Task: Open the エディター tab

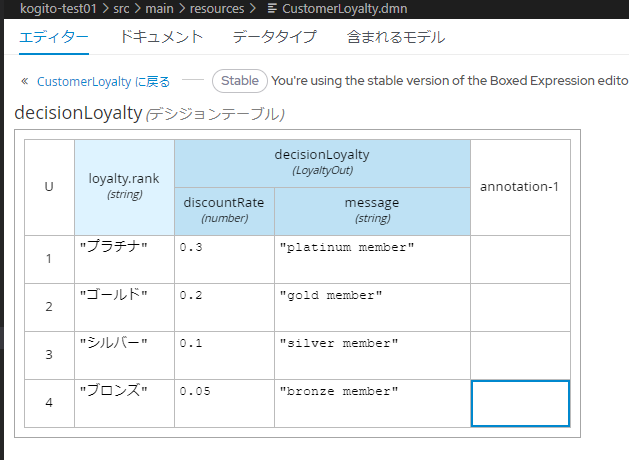Action: 54,37
